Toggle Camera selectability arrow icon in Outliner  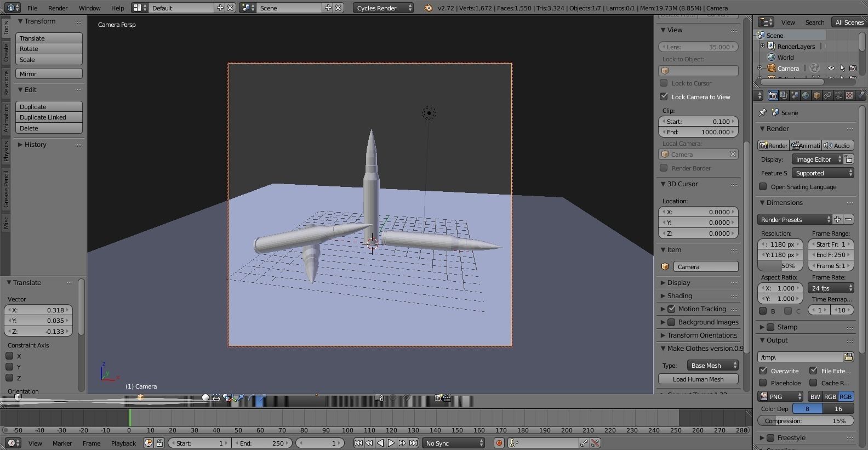[x=842, y=68]
